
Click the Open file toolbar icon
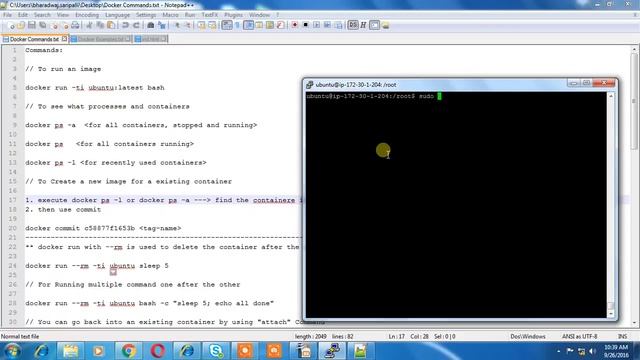click(21, 25)
